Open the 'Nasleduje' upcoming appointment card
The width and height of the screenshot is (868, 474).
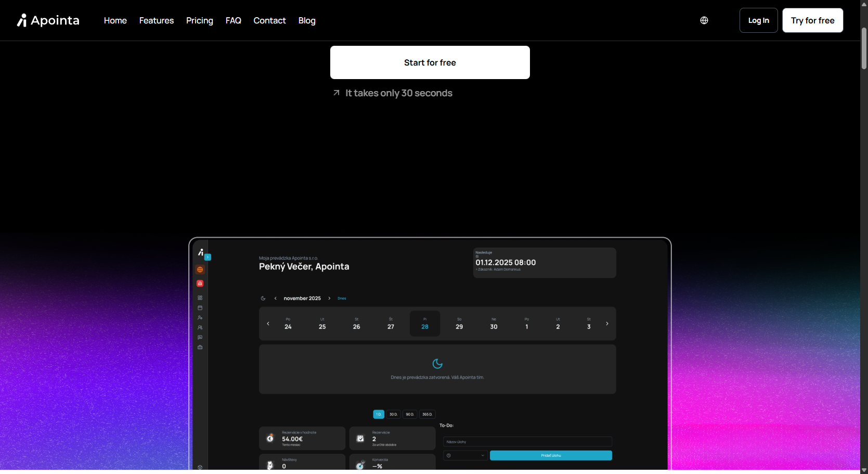point(545,263)
